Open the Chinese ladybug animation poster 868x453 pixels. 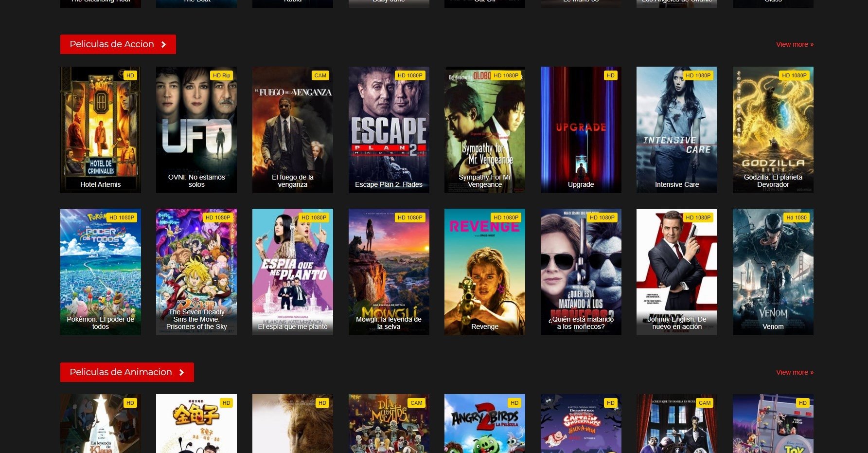(x=196, y=423)
